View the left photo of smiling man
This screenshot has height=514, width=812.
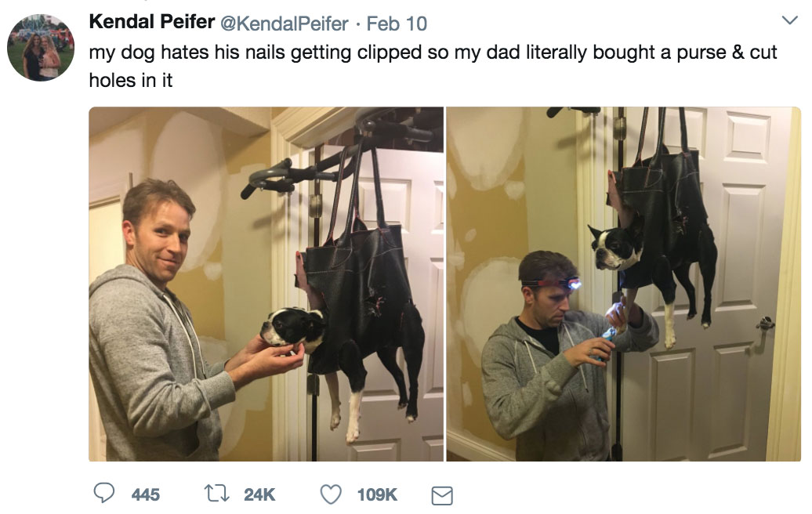[x=266, y=284]
